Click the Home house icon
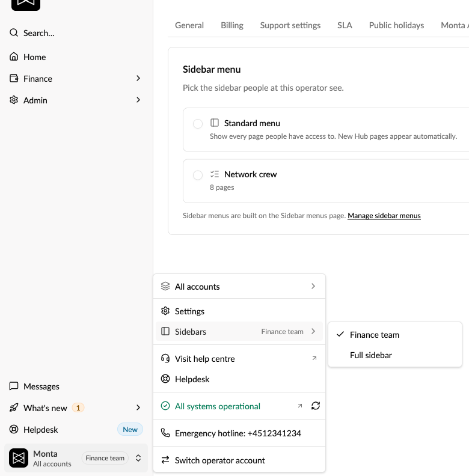Viewport: 469px width, 476px height. point(14,56)
